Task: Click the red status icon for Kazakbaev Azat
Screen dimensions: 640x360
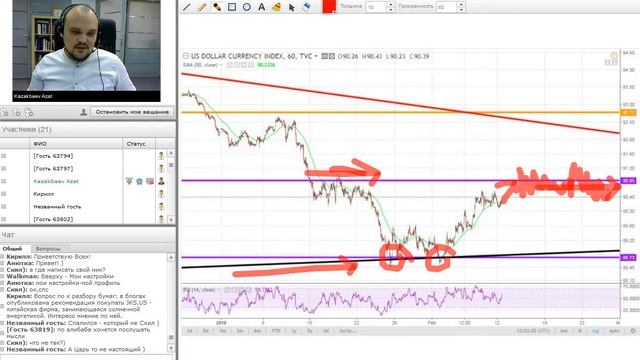Action: [x=150, y=181]
